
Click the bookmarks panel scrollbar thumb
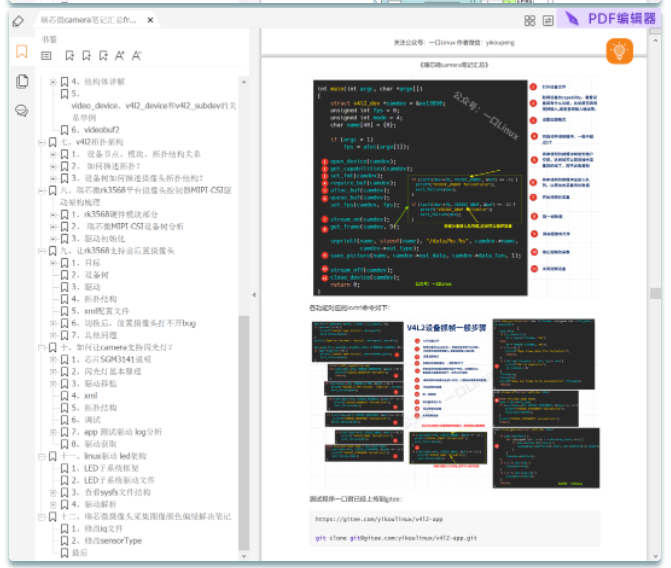point(244,432)
